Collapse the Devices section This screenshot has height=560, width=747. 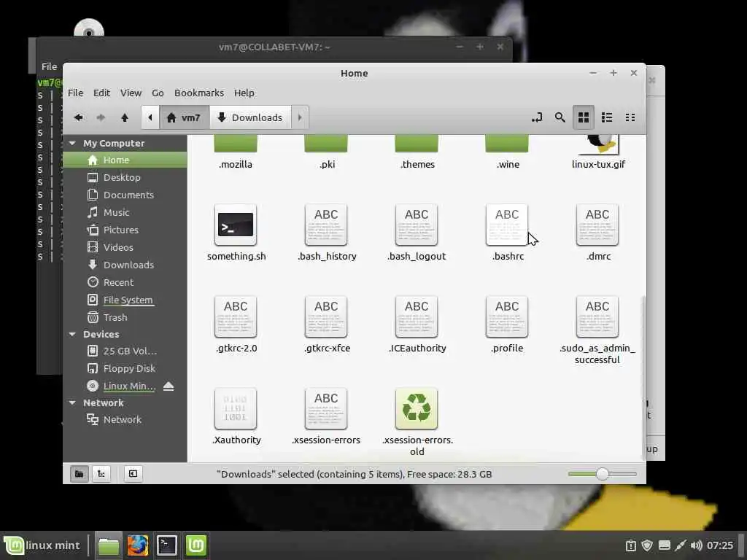tap(72, 334)
